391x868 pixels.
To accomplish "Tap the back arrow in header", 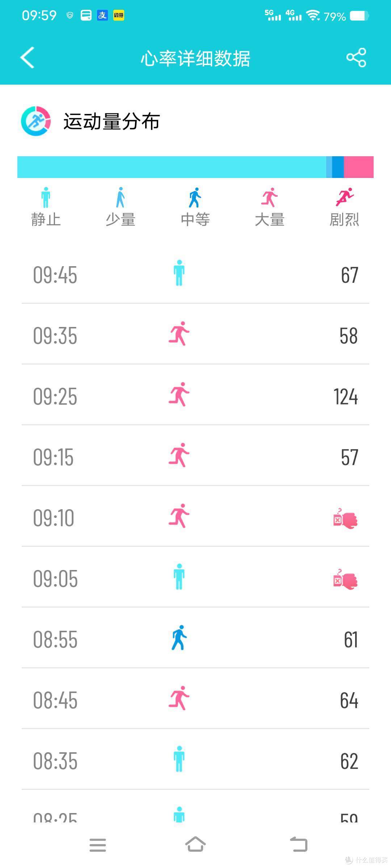I will [x=28, y=58].
